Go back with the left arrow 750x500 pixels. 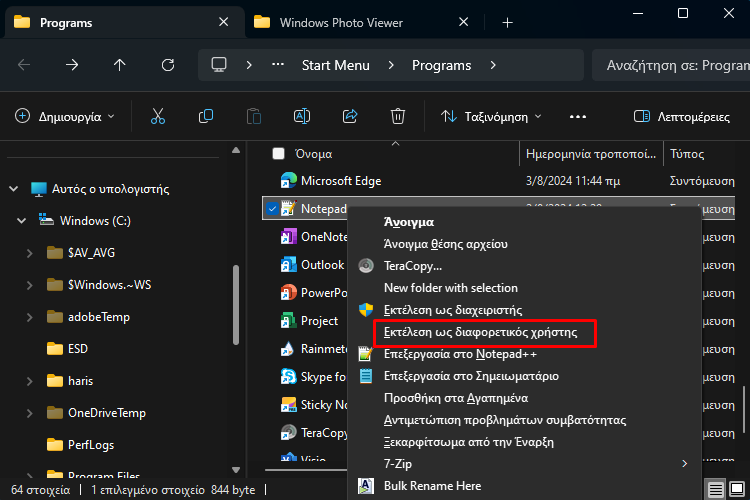point(24,65)
